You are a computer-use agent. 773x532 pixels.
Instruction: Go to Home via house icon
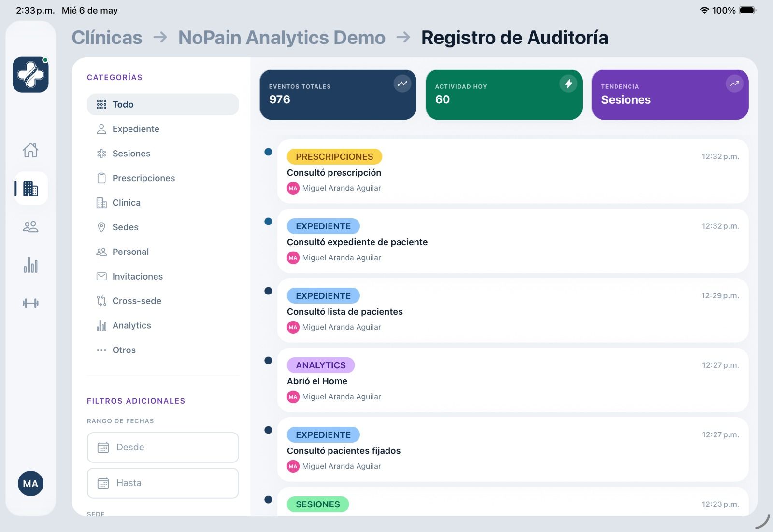coord(30,150)
